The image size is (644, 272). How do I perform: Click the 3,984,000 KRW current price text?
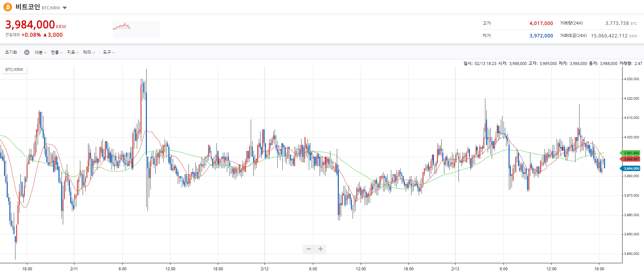[30, 25]
